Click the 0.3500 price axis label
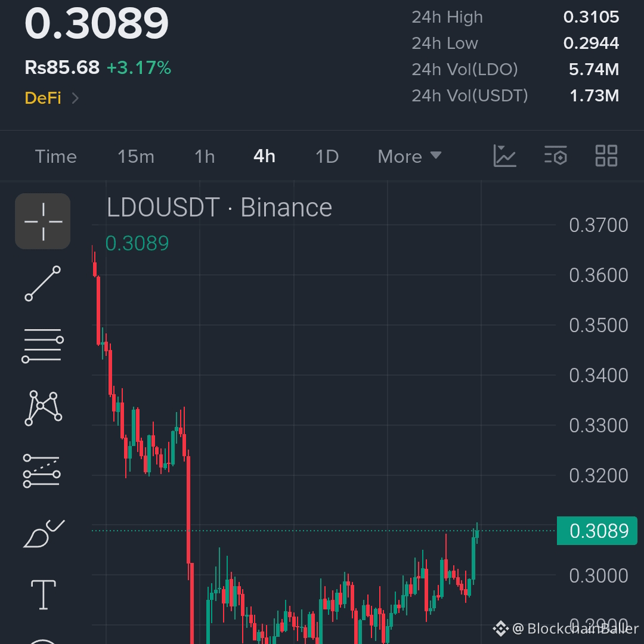The image size is (644, 644). pyautogui.click(x=599, y=326)
